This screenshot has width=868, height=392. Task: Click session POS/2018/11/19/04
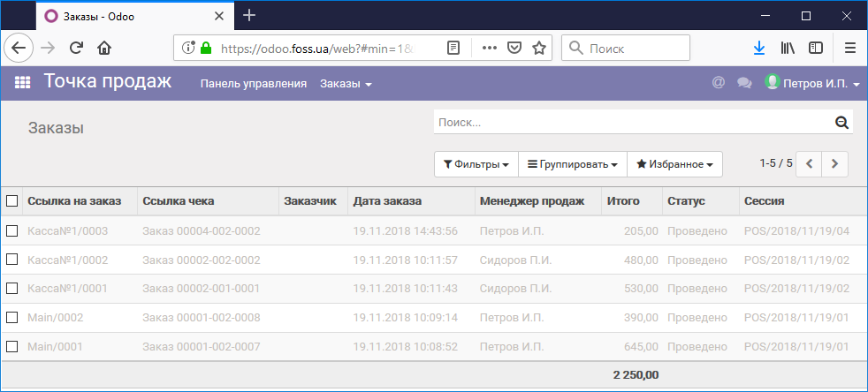796,231
